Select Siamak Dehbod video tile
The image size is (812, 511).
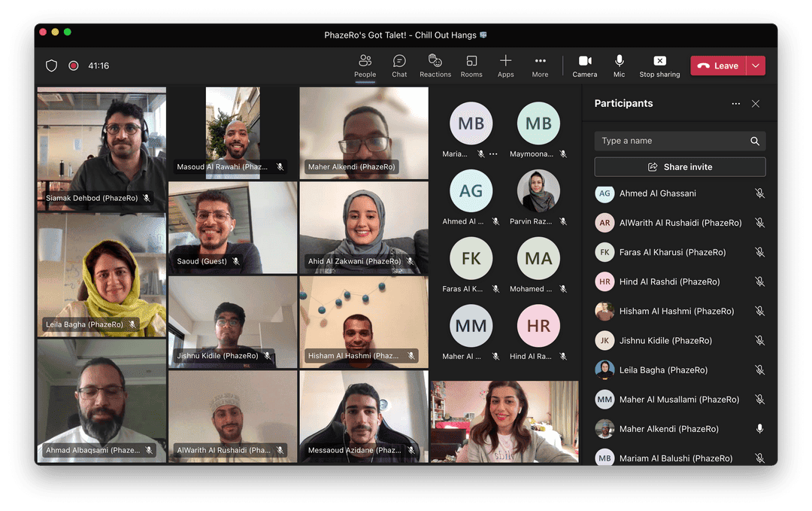[x=102, y=149]
